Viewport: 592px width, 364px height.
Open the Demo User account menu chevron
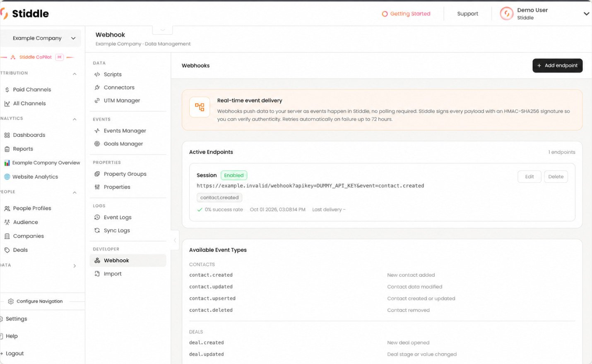[x=586, y=14]
